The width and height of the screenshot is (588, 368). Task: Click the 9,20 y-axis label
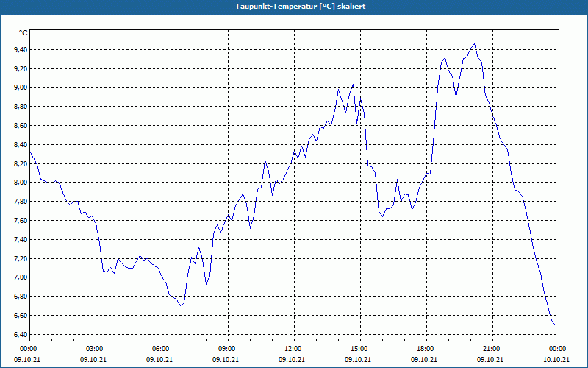(21, 68)
